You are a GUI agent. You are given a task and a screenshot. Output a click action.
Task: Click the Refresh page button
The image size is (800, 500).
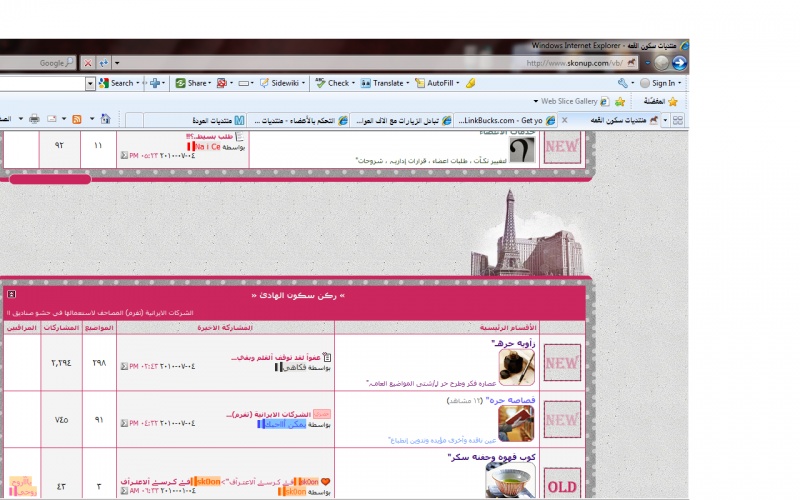[x=103, y=63]
